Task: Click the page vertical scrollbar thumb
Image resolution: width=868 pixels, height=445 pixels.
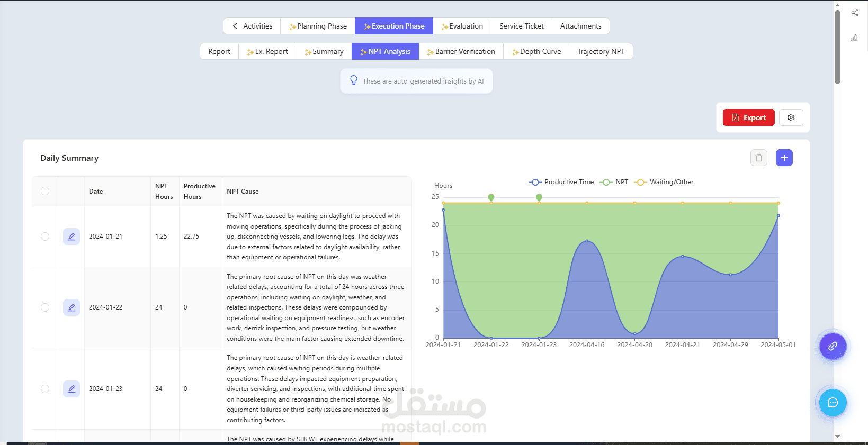Action: point(837,48)
